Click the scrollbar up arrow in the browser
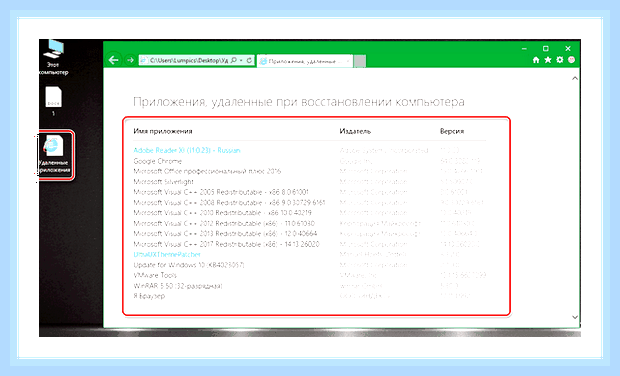Viewport: 620px width, 376px height. (x=575, y=78)
